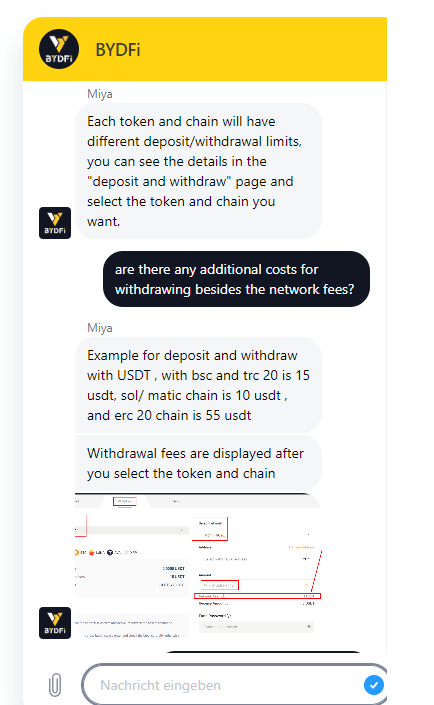Click red-outlined Withdraw tab in the screenshot

click(125, 501)
